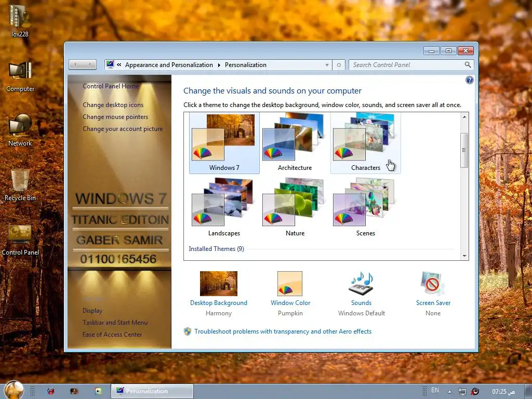The image size is (532, 399).
Task: Open the Start orb button
Action: (x=14, y=390)
